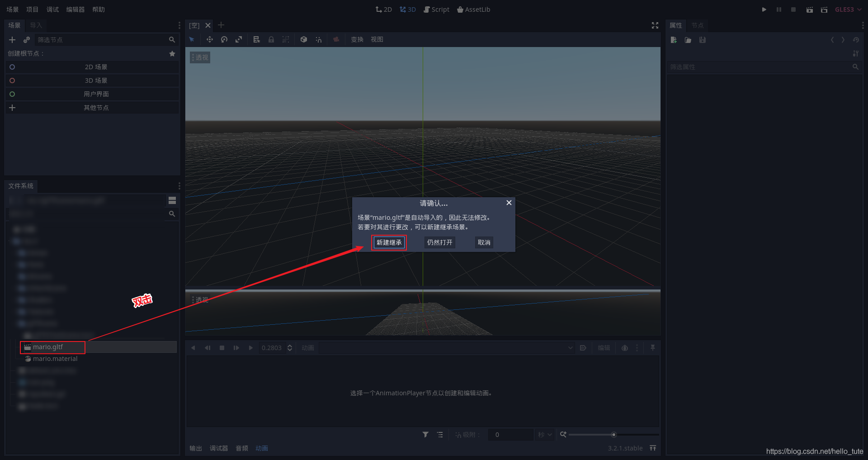This screenshot has width=868, height=460.
Task: Toggle snap magnet in 3D toolbar
Action: (319, 40)
